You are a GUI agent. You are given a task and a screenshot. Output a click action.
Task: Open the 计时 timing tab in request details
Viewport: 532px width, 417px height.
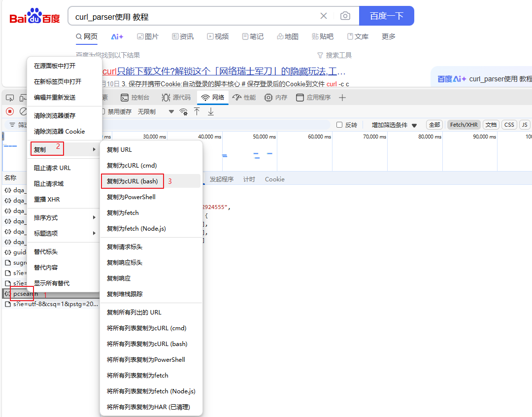pos(249,179)
